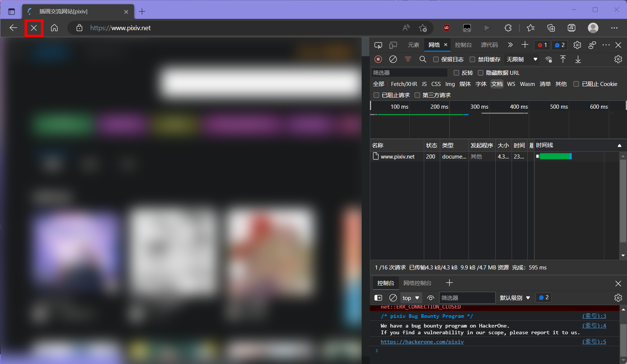Close the console drawer
The image size is (627, 364).
pos(618,284)
